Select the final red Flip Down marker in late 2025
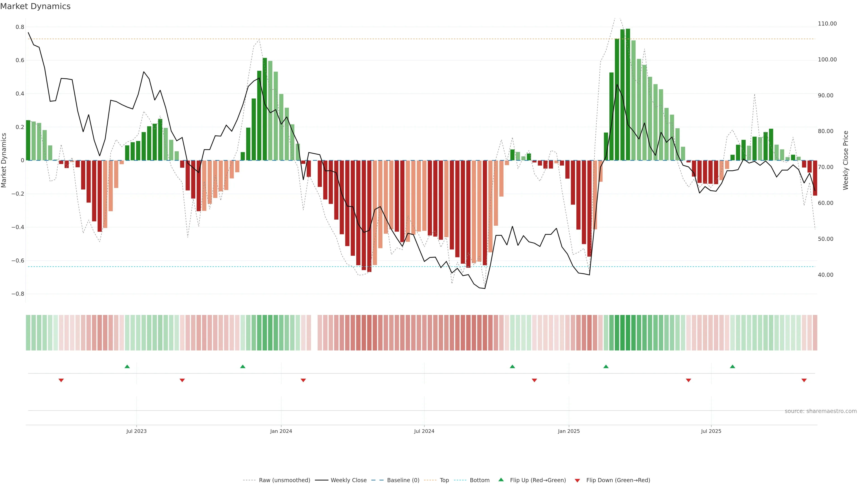The height and width of the screenshot is (488, 868). [804, 380]
